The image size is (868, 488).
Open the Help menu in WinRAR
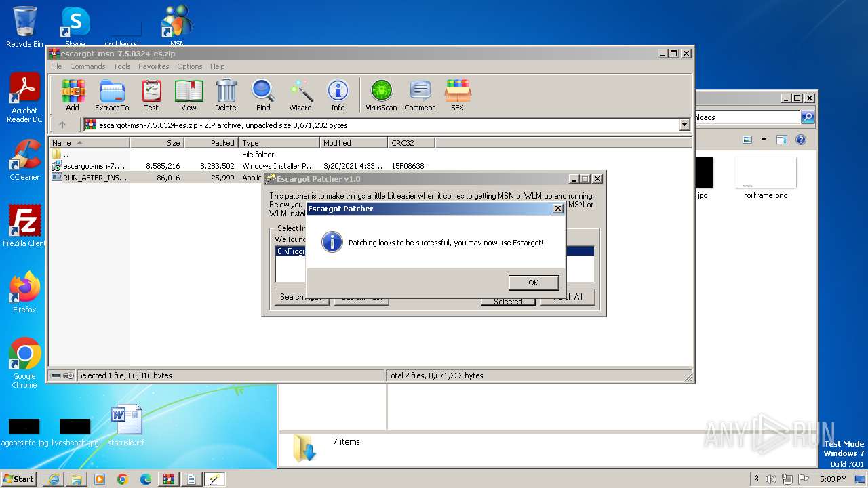(217, 66)
